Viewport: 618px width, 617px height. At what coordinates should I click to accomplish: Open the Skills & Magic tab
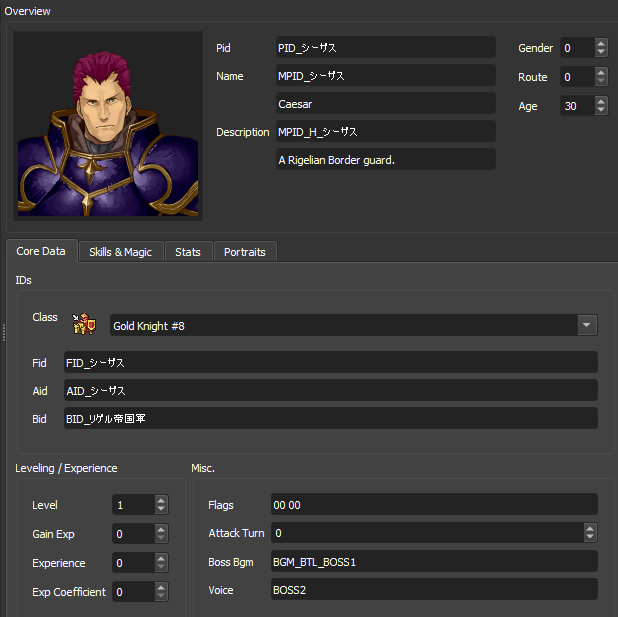(x=121, y=252)
